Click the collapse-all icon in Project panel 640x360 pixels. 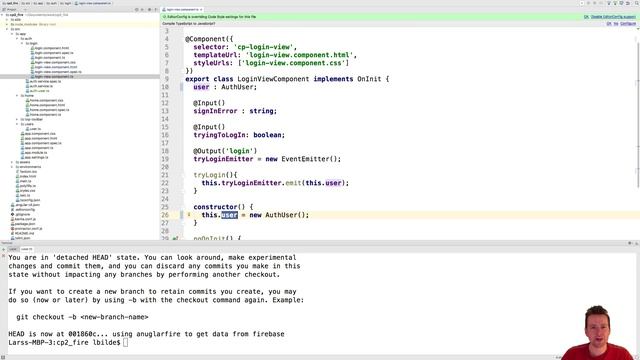[142, 9]
